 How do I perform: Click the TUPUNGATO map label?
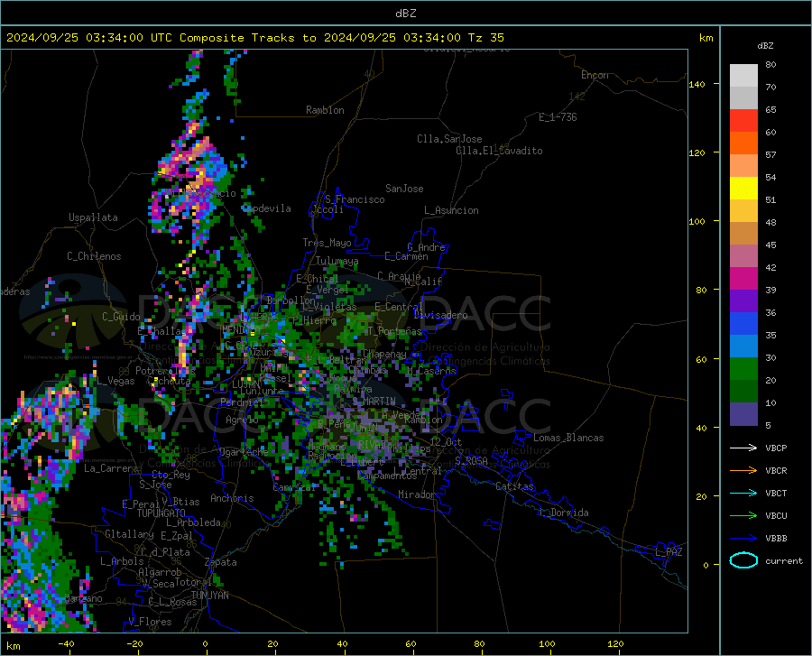tap(161, 513)
